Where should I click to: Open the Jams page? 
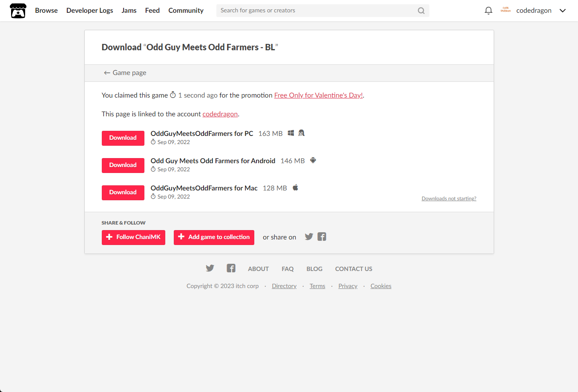[129, 11]
